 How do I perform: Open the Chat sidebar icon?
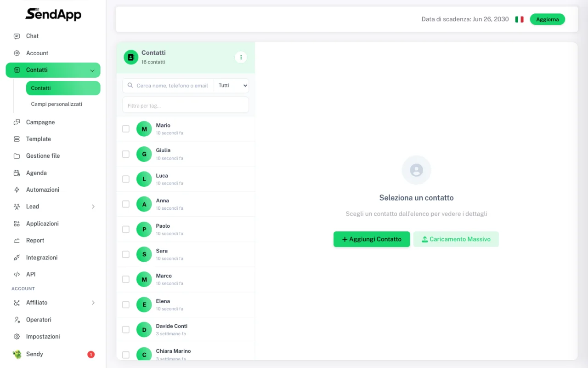click(17, 36)
